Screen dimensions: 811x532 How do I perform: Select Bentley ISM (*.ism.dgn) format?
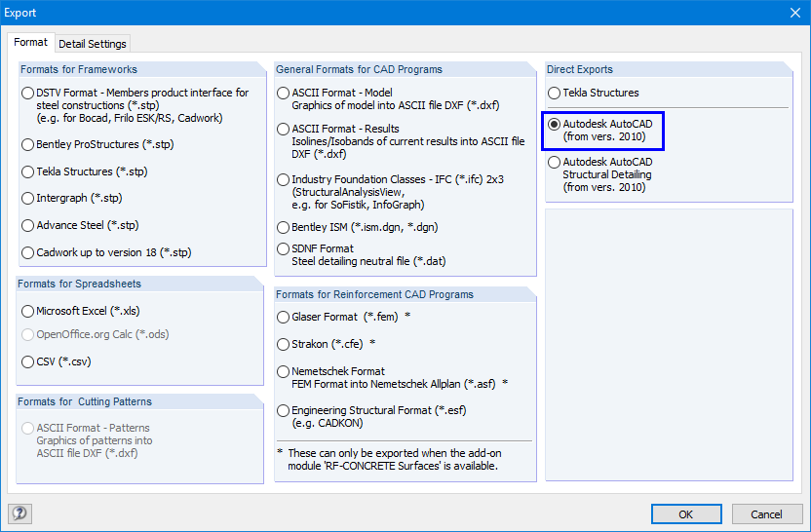283,227
